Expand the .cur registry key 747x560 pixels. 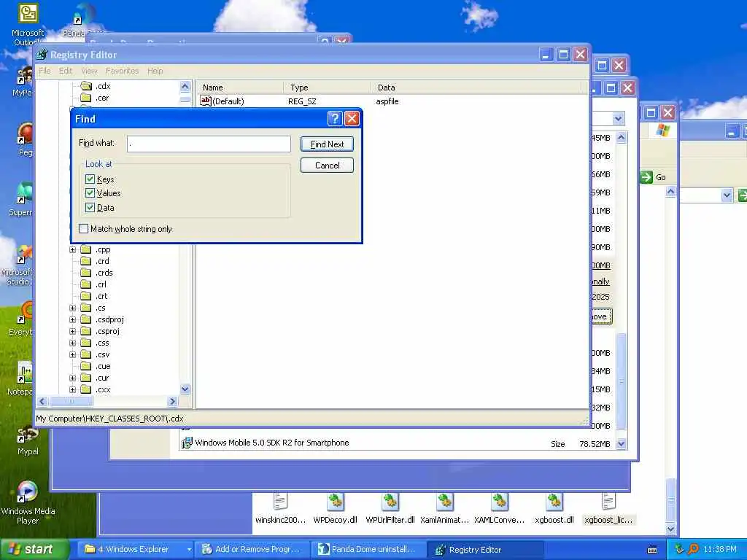click(x=72, y=378)
